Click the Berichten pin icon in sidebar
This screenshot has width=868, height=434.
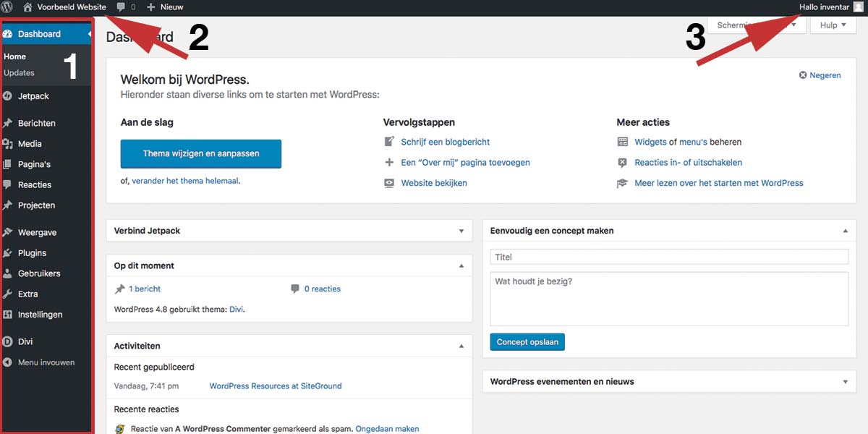(9, 123)
